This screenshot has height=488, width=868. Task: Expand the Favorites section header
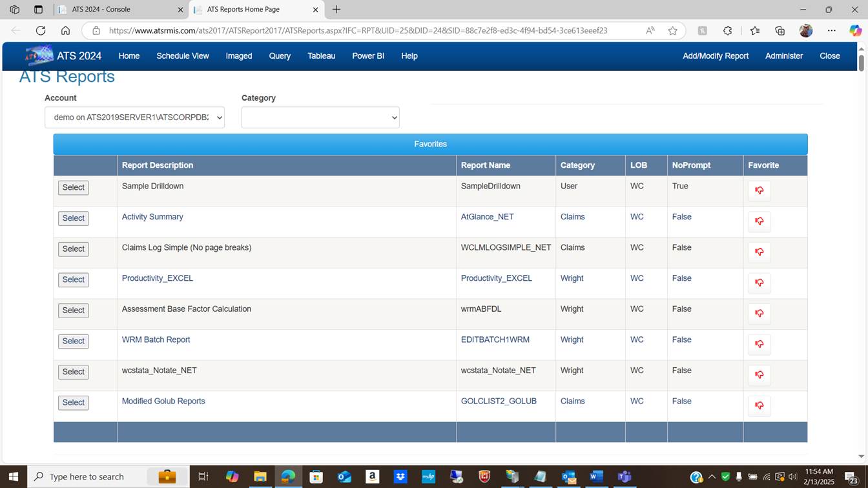point(430,144)
